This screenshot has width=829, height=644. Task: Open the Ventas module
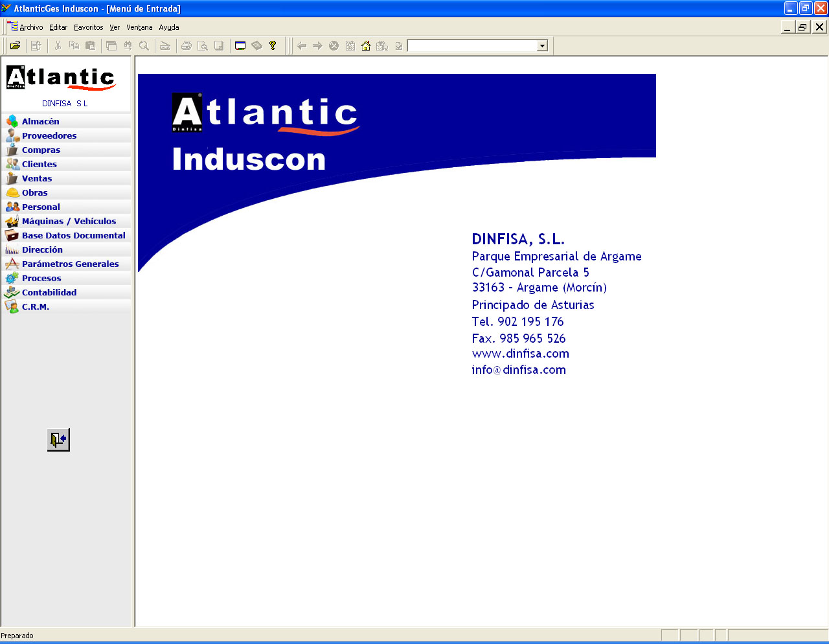[x=66, y=178]
